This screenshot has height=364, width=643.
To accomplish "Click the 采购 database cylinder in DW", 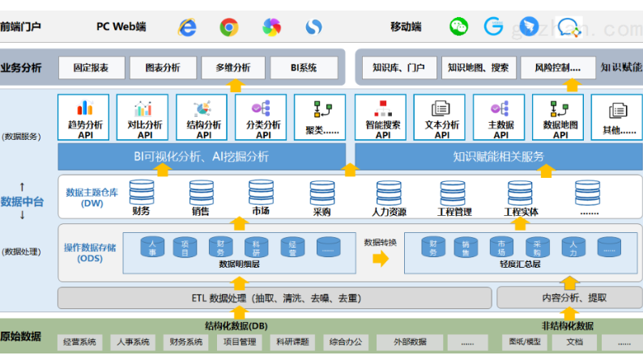I will [x=322, y=193].
